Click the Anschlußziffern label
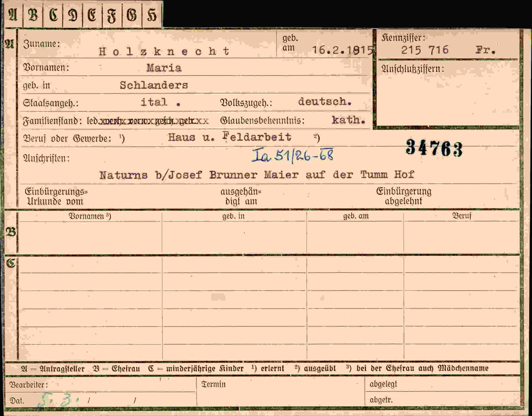 [413, 69]
